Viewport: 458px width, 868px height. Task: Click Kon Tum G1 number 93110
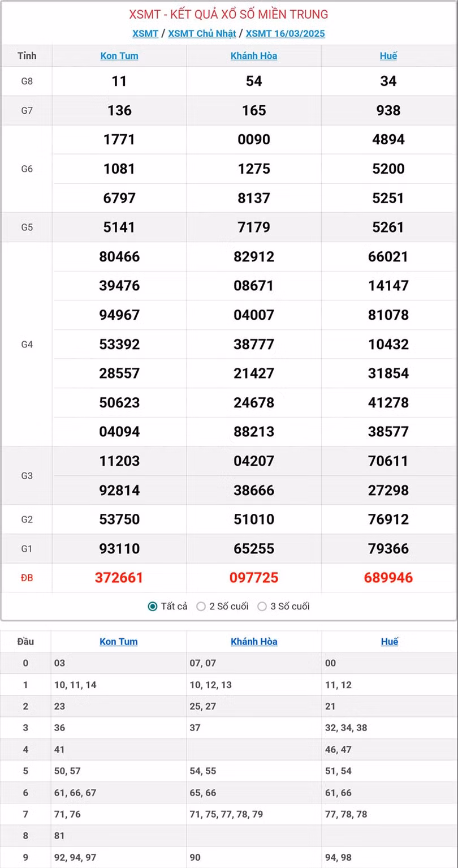[119, 548]
